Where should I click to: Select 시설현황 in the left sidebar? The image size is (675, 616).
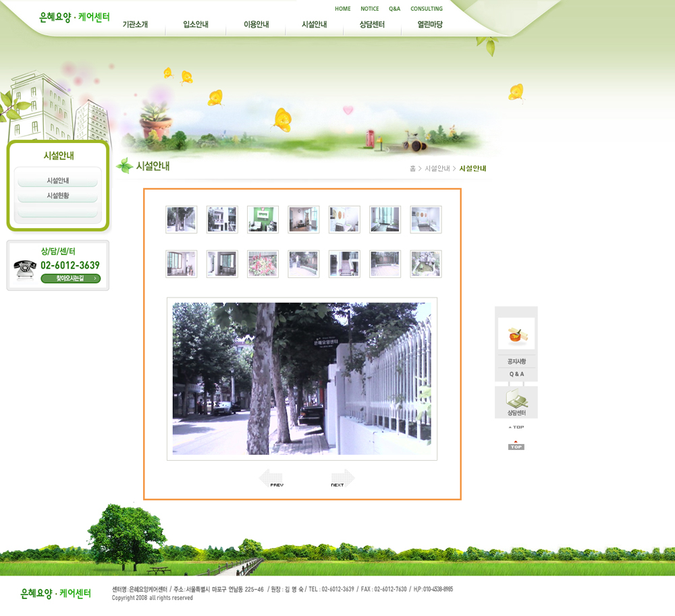coord(57,196)
